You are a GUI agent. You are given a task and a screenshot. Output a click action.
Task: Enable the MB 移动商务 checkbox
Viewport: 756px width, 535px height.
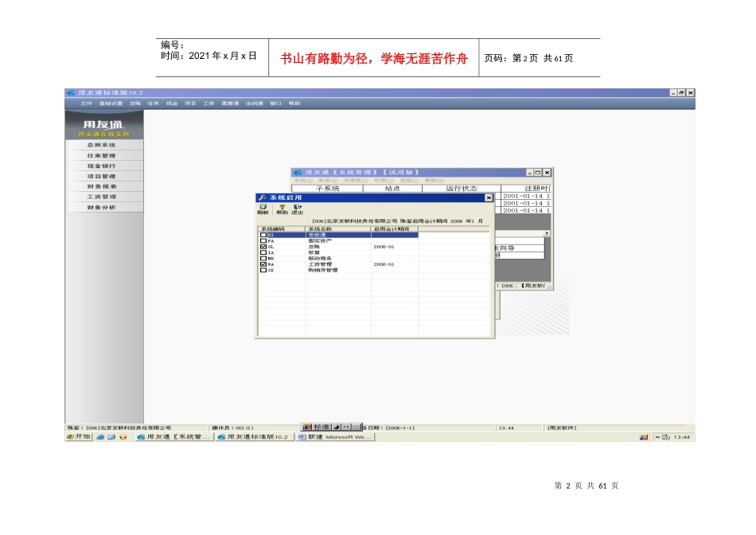[x=263, y=258]
